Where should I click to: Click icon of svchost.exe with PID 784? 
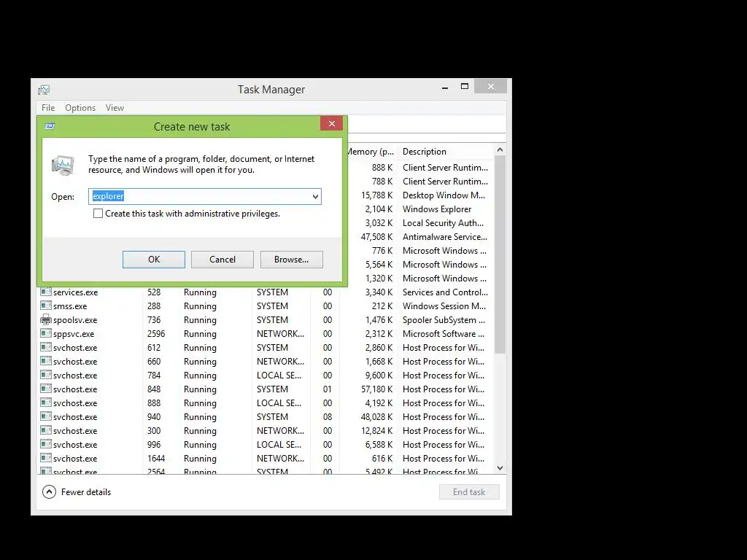[46, 375]
